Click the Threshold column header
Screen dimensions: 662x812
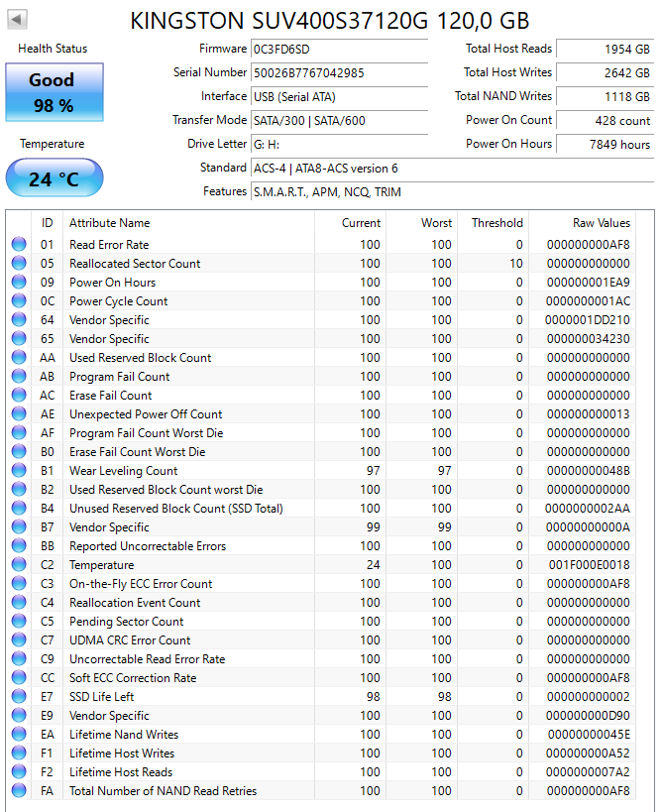click(494, 223)
